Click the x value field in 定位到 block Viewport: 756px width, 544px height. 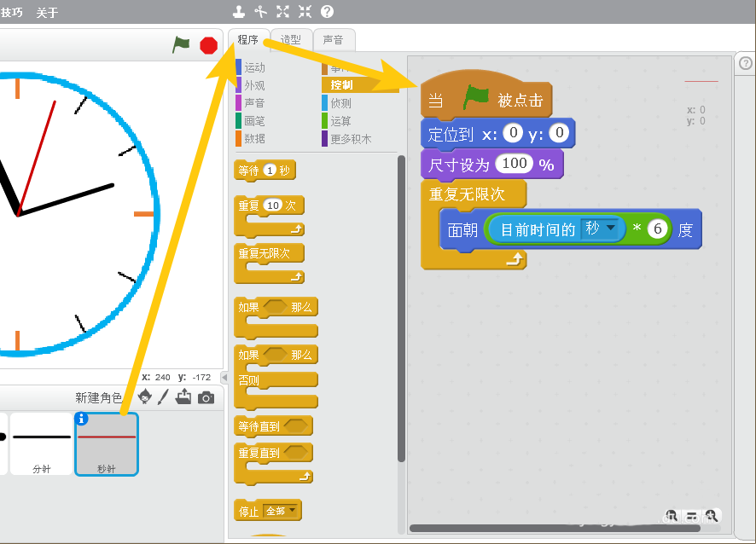pos(513,132)
